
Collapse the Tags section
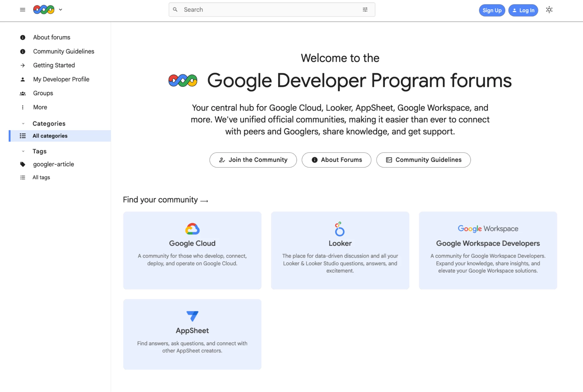[x=23, y=151]
